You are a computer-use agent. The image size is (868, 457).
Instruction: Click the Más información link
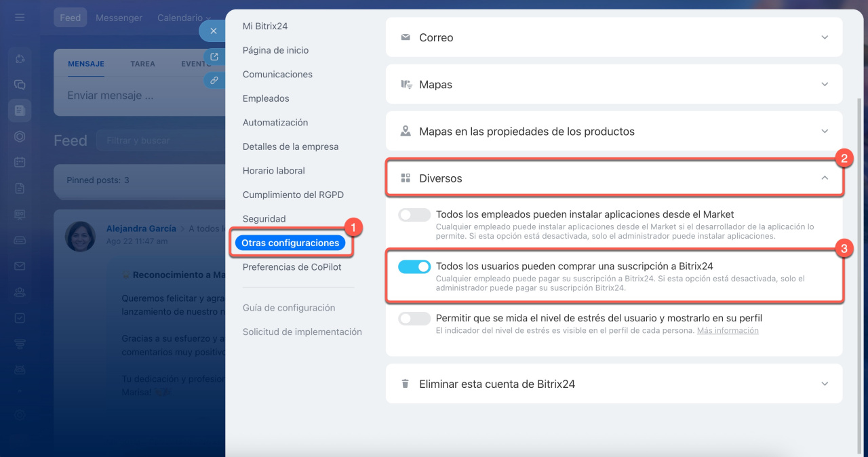(x=728, y=330)
